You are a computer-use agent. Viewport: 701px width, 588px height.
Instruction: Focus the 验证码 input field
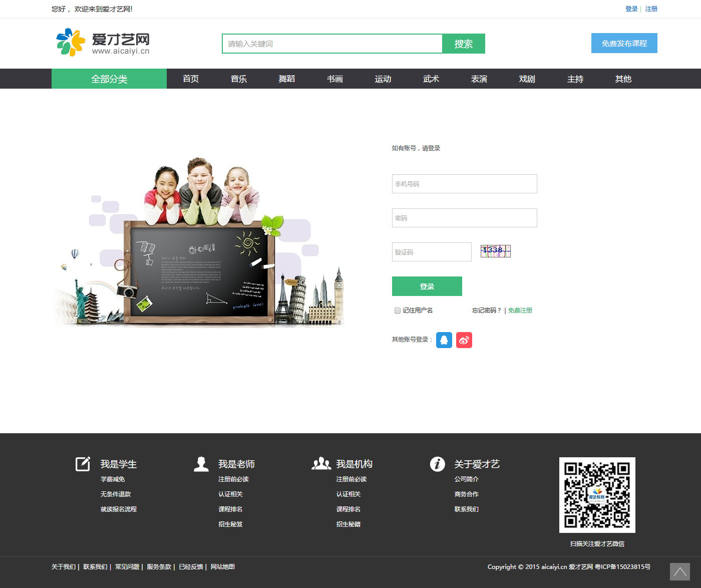coord(432,252)
